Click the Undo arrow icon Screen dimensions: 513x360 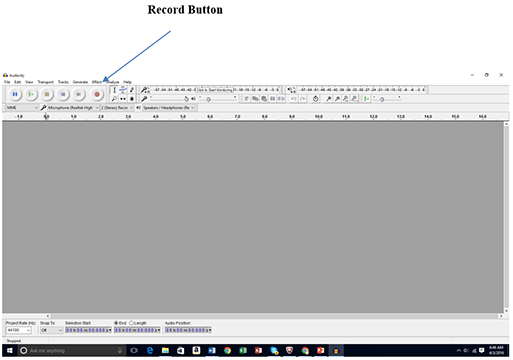point(294,99)
